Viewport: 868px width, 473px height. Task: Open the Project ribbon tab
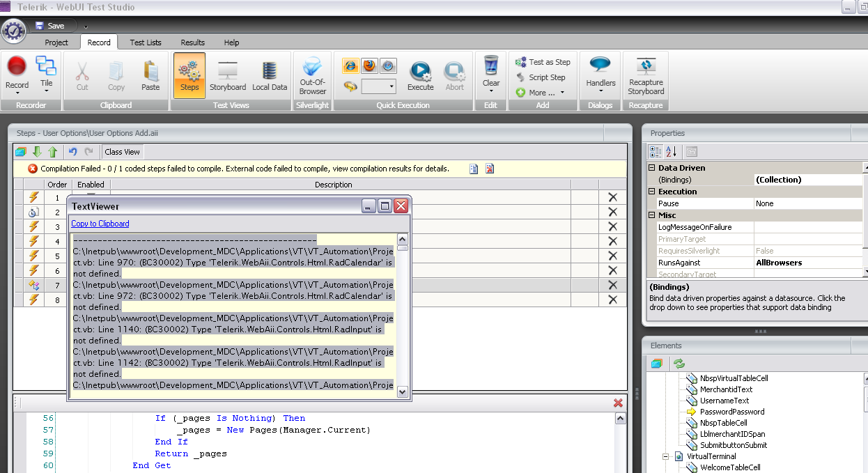click(x=56, y=42)
